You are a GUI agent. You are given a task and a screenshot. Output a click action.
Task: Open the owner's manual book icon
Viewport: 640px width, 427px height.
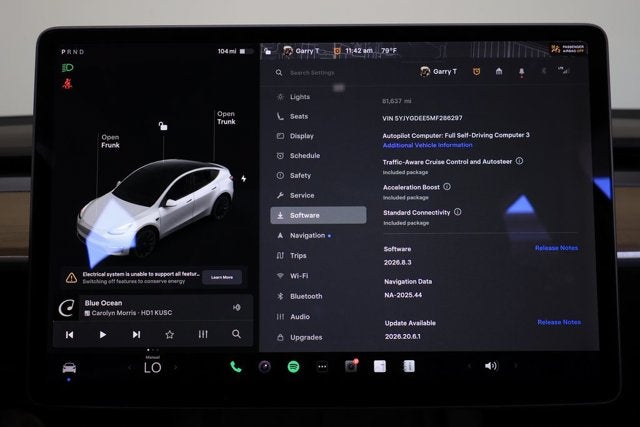pyautogui.click(x=409, y=366)
